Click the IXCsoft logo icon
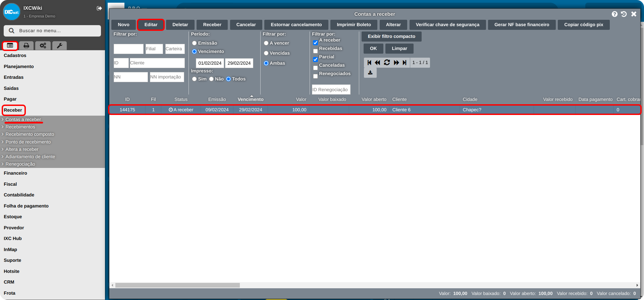Viewport: 644px width, 300px height. (12, 12)
